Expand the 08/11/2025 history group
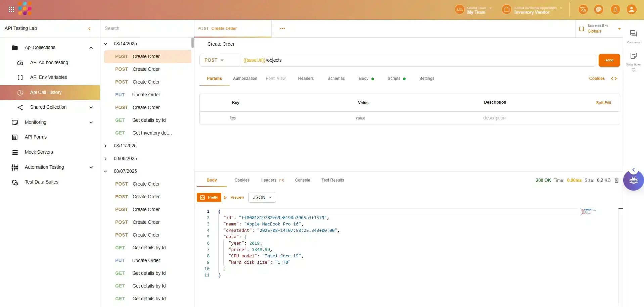Image resolution: width=644 pixels, height=307 pixels. click(105, 146)
